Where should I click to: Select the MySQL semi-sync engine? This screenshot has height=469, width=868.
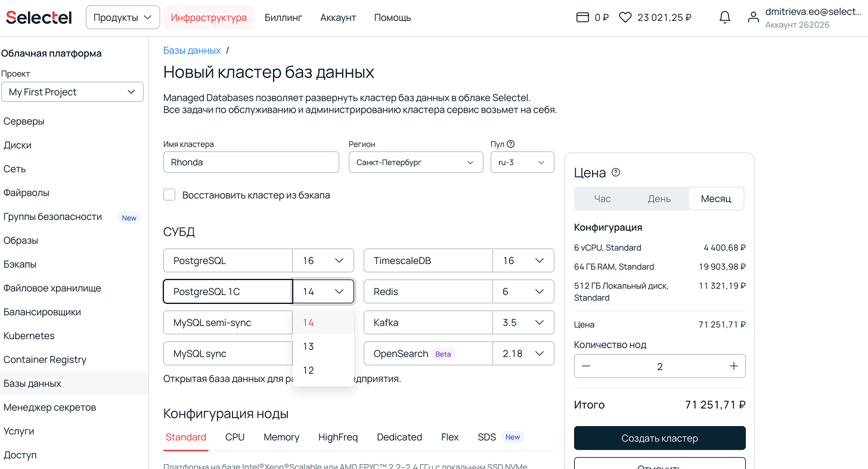click(x=228, y=322)
